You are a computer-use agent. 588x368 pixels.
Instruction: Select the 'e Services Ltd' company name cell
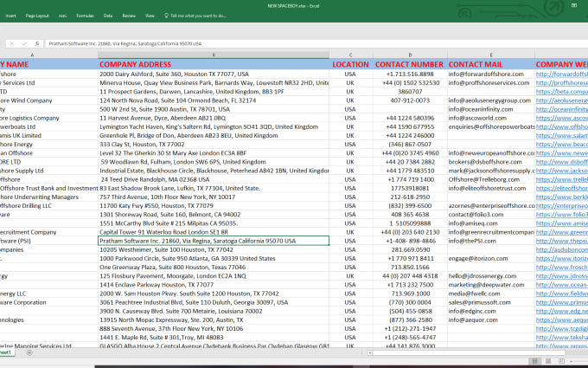click(48, 82)
